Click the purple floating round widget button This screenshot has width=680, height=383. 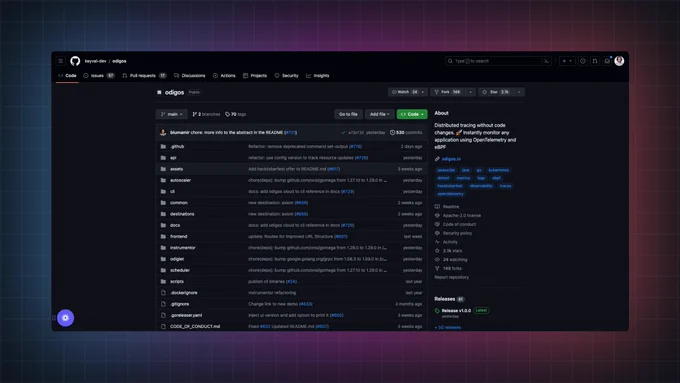tap(65, 318)
